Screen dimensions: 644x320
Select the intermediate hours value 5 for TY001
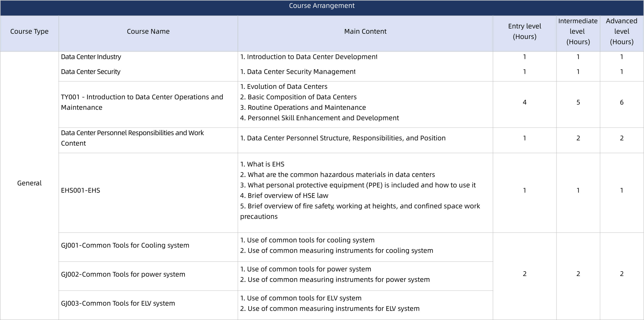coord(578,102)
